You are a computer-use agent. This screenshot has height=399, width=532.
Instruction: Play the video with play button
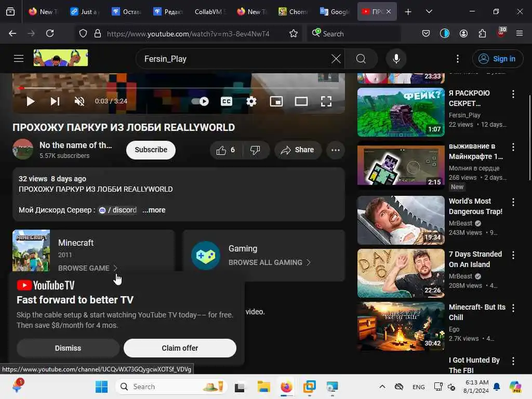tap(31, 101)
